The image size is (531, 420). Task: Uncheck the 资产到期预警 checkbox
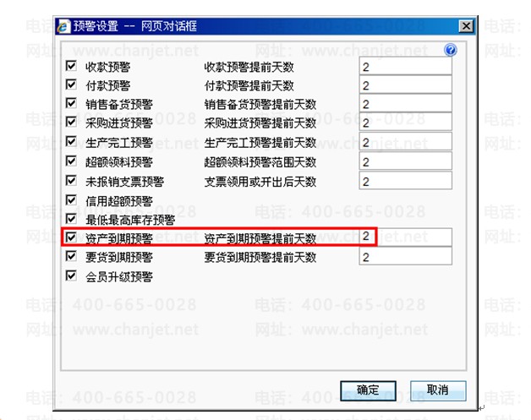(71, 237)
